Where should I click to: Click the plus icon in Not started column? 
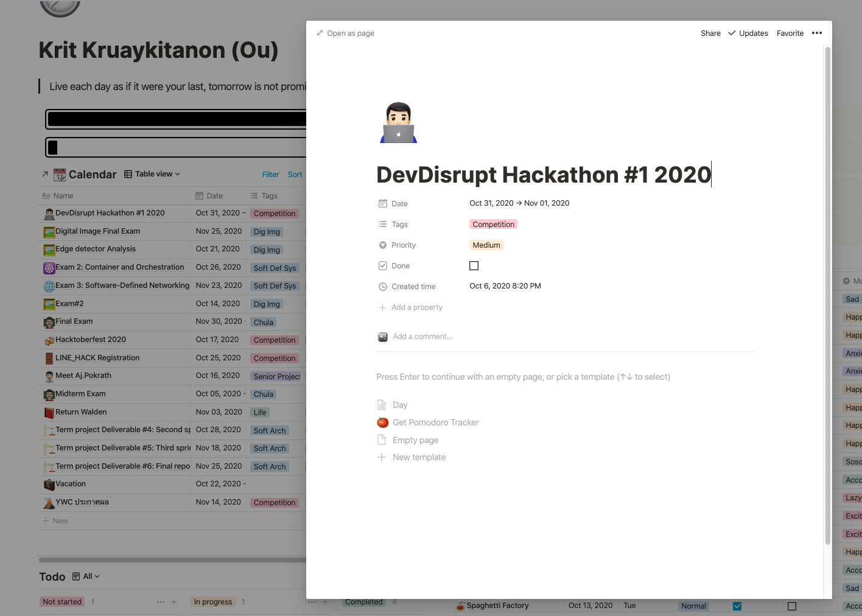coord(173,602)
